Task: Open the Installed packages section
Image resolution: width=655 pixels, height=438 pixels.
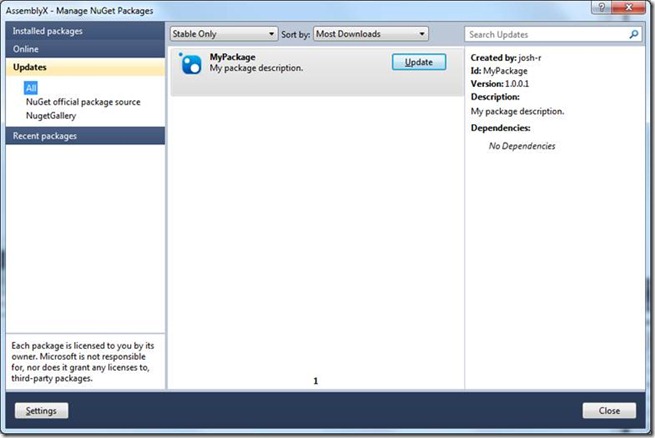Action: pyautogui.click(x=85, y=31)
